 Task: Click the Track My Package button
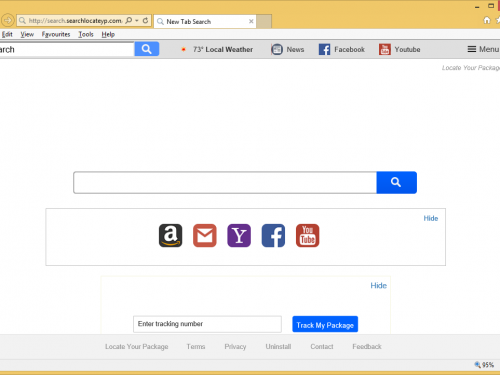(325, 324)
